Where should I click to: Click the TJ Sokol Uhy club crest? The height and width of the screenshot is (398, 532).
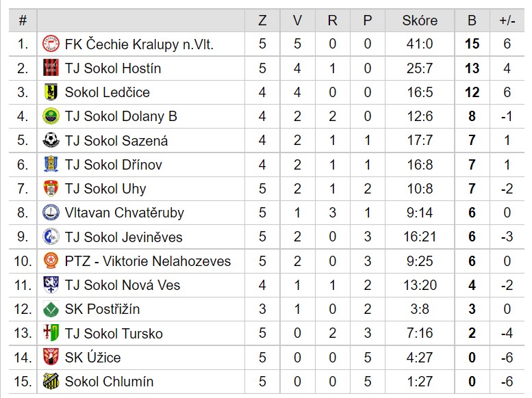coord(51,189)
